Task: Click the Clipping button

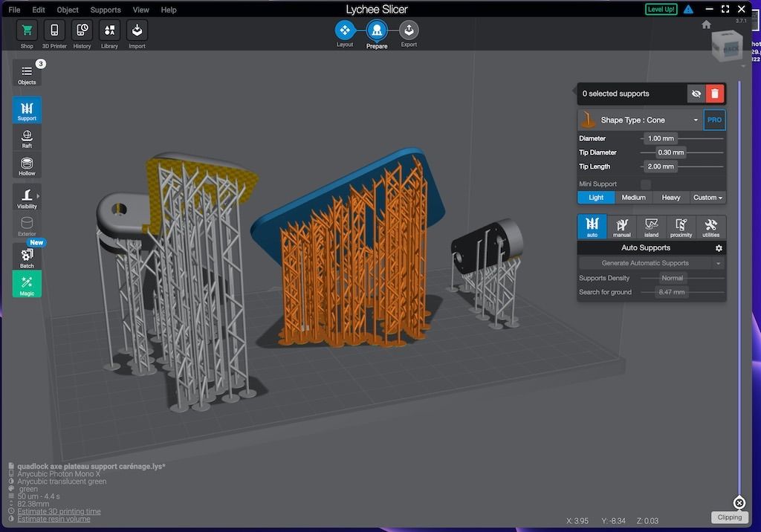Action: [730, 517]
